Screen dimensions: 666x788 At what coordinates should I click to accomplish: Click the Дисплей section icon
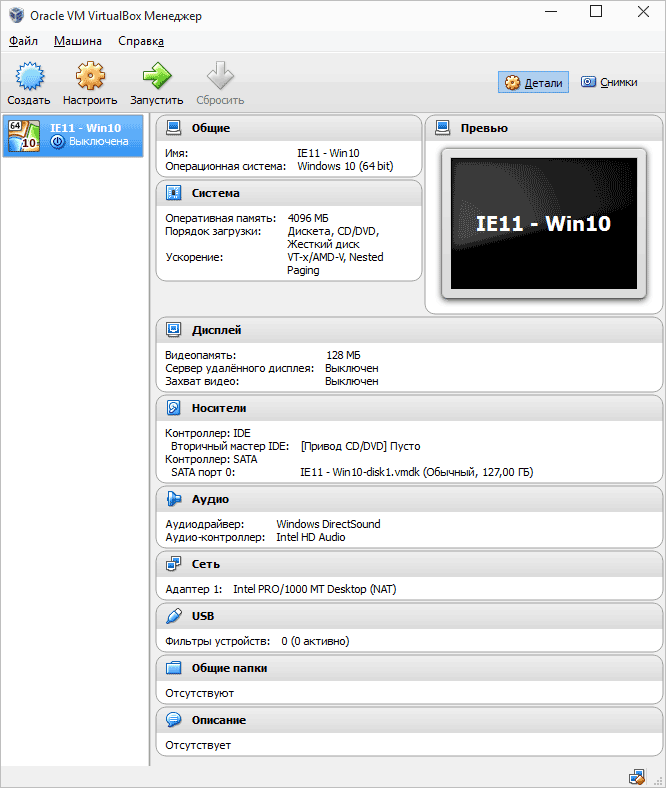coord(173,330)
